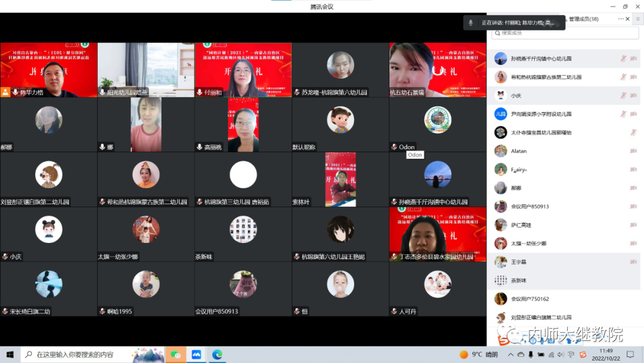Select 付丽和's video tile
This screenshot has width=644, height=363.
[243, 70]
